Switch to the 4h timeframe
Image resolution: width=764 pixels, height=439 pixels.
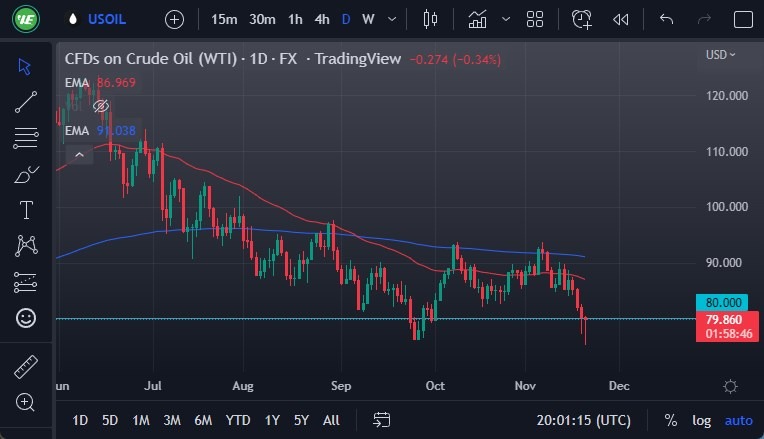pyautogui.click(x=322, y=19)
